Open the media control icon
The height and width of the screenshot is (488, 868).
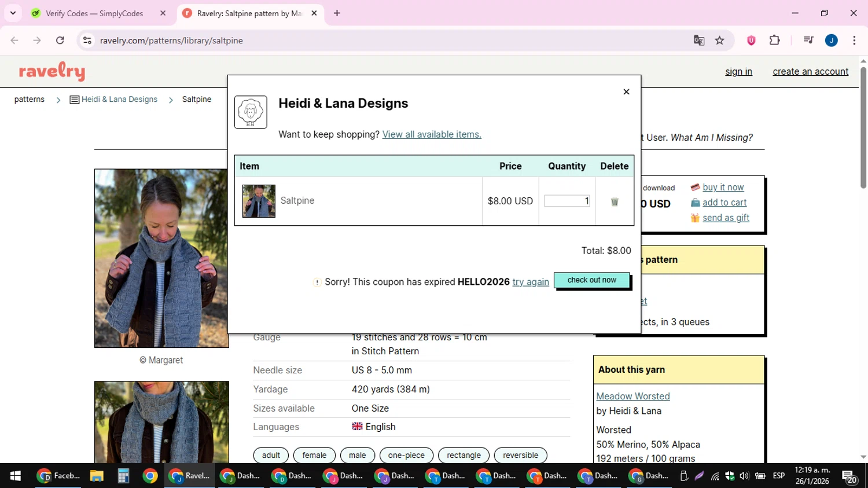808,41
